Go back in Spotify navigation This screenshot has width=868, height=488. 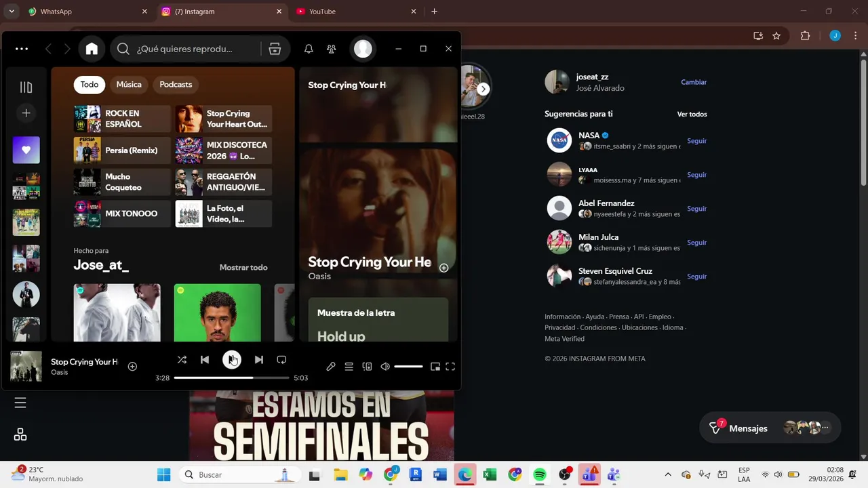48,49
